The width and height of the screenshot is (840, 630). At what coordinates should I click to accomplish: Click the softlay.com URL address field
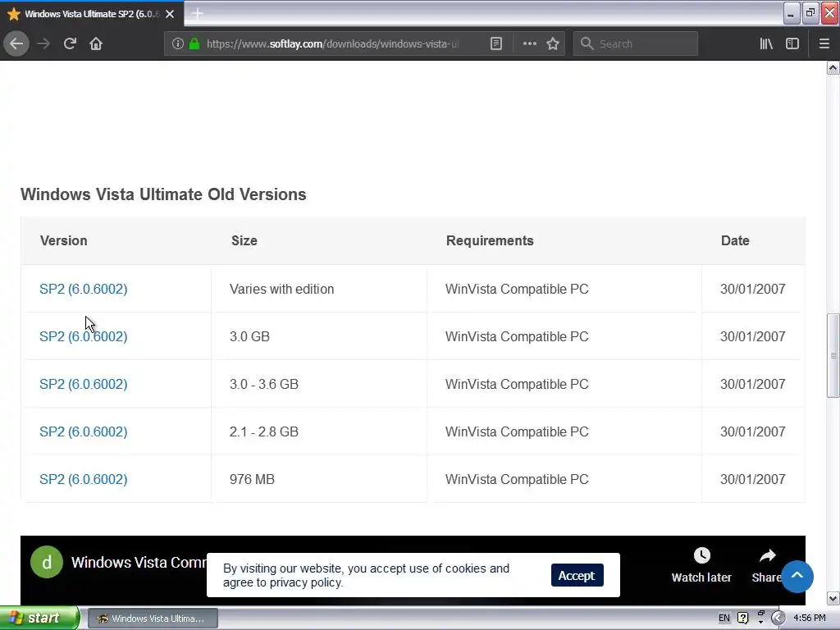332,43
